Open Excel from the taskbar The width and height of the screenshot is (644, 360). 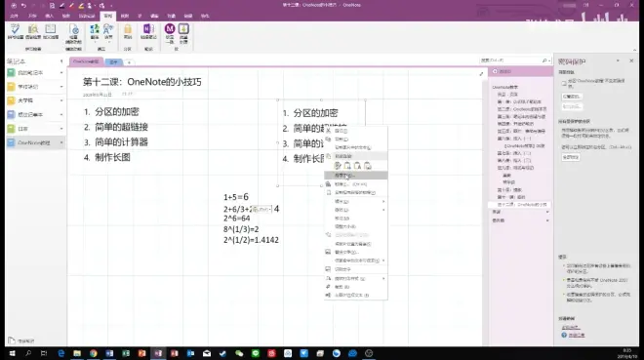[126, 353]
